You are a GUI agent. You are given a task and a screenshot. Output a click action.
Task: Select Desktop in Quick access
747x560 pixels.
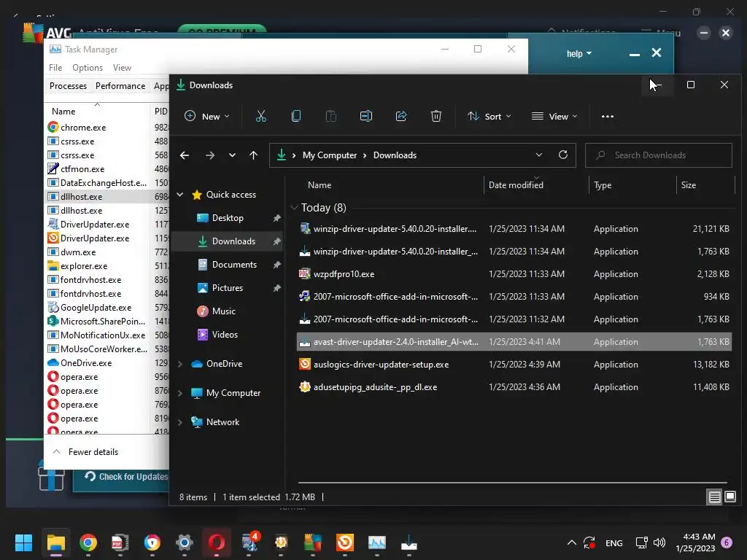[x=228, y=217]
